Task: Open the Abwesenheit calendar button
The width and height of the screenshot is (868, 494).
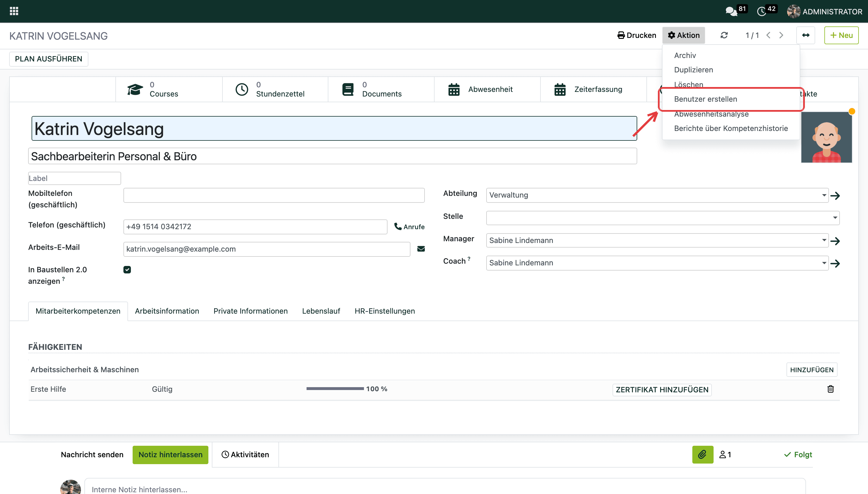Action: (487, 89)
